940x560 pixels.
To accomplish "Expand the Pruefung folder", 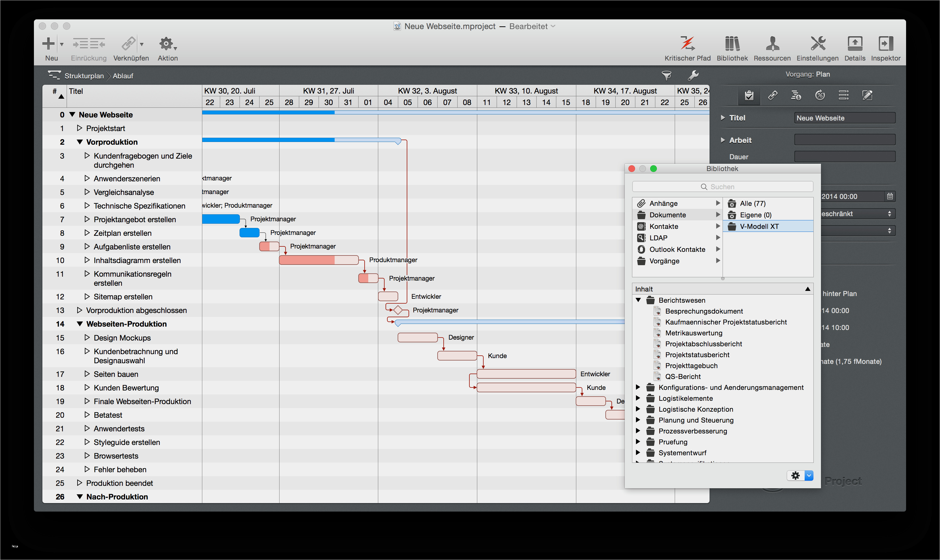I will tap(638, 442).
